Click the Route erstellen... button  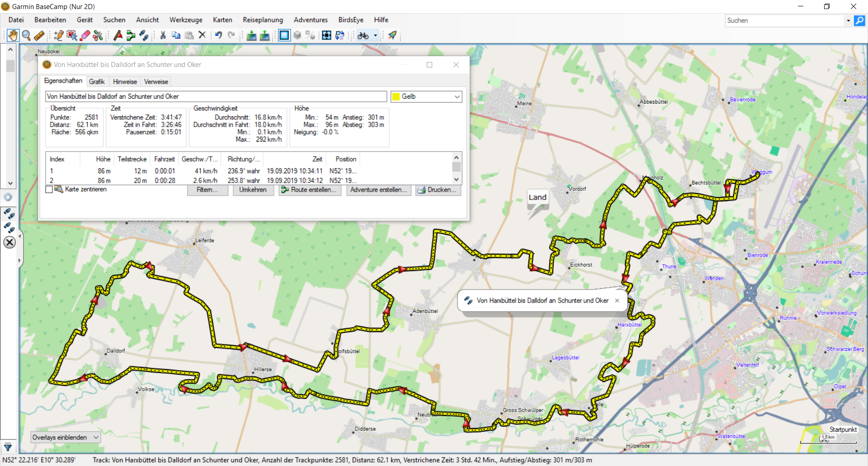(309, 190)
